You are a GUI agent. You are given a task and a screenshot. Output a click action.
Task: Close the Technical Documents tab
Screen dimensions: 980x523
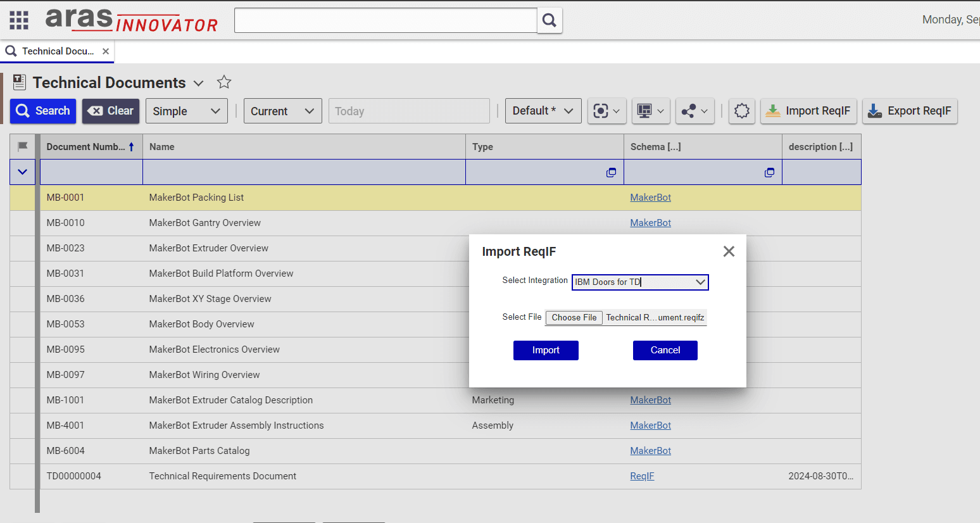click(106, 51)
